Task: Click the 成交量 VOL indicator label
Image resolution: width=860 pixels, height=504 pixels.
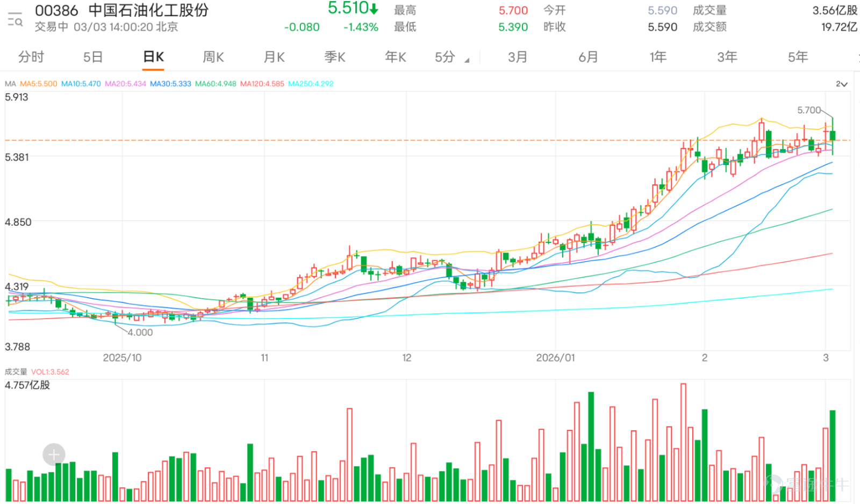Action: 37,372
